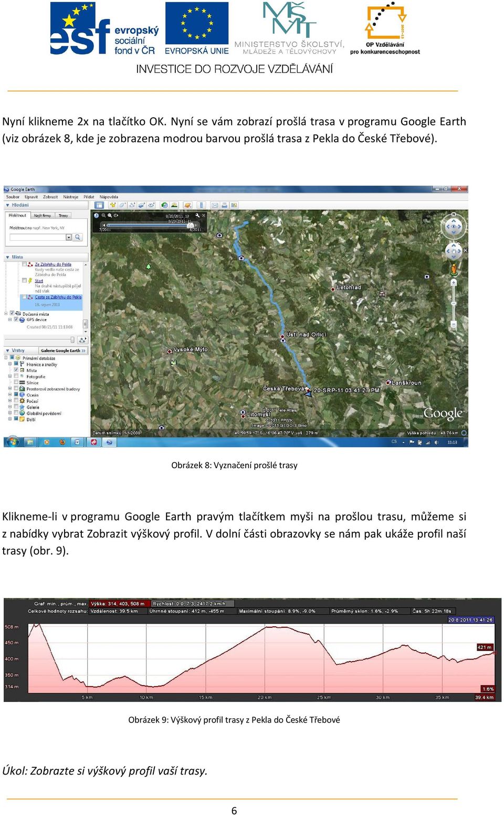Switch to the 'Trasy' tab
504x815 pixels.
tap(63, 215)
